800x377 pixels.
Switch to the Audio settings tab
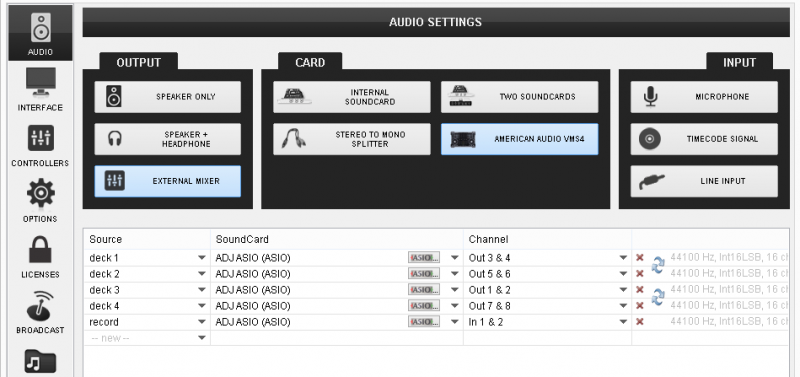coord(40,33)
